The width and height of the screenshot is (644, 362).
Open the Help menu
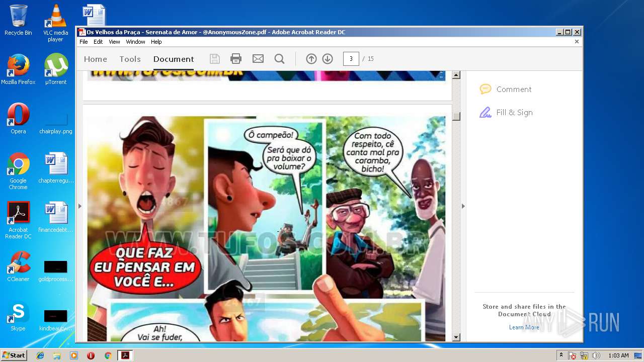pyautogui.click(x=156, y=42)
